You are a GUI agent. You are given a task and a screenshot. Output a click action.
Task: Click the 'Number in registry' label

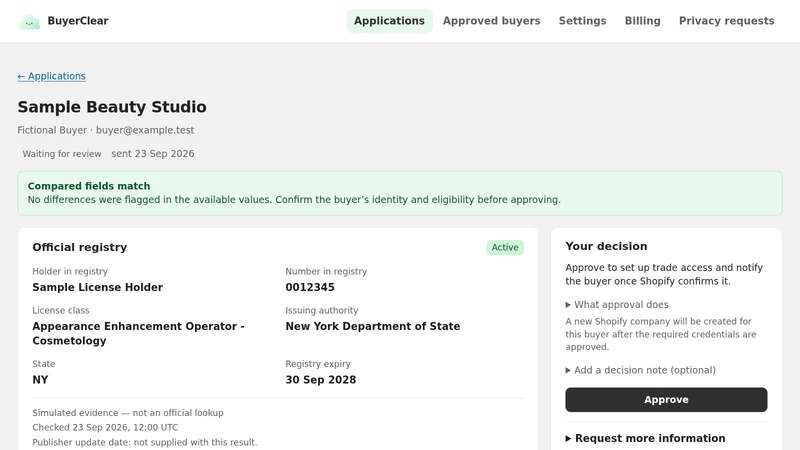pos(326,271)
